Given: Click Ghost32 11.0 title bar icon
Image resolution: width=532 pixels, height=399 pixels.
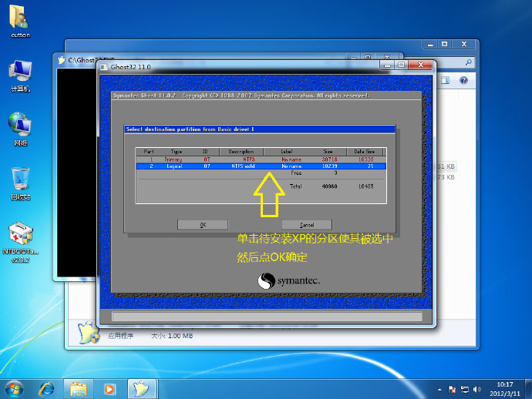Looking at the screenshot, I should [104, 67].
